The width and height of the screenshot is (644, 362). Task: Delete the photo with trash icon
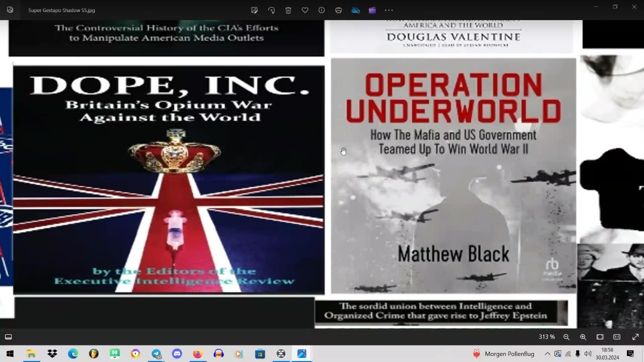[288, 10]
